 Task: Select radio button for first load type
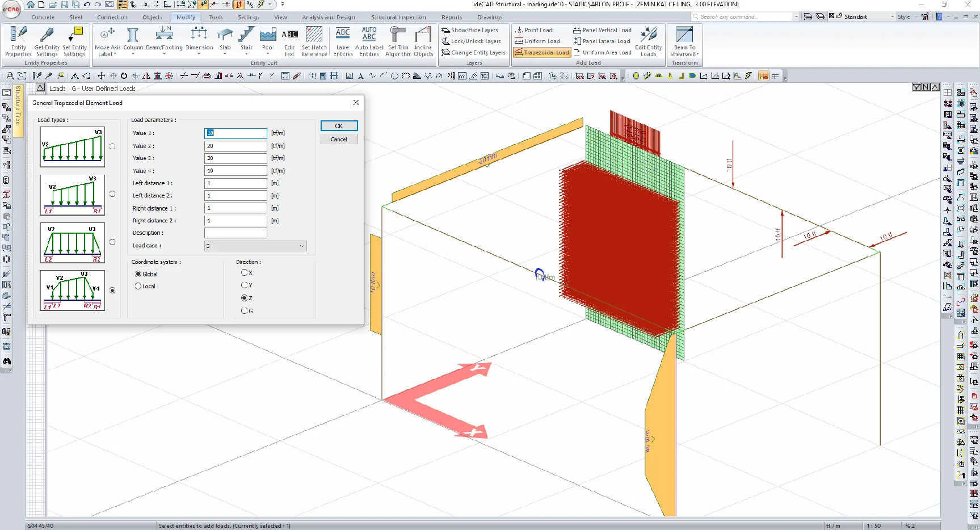(112, 146)
